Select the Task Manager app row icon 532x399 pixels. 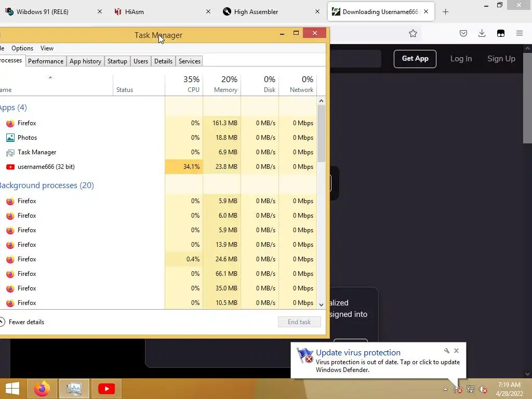click(x=10, y=152)
